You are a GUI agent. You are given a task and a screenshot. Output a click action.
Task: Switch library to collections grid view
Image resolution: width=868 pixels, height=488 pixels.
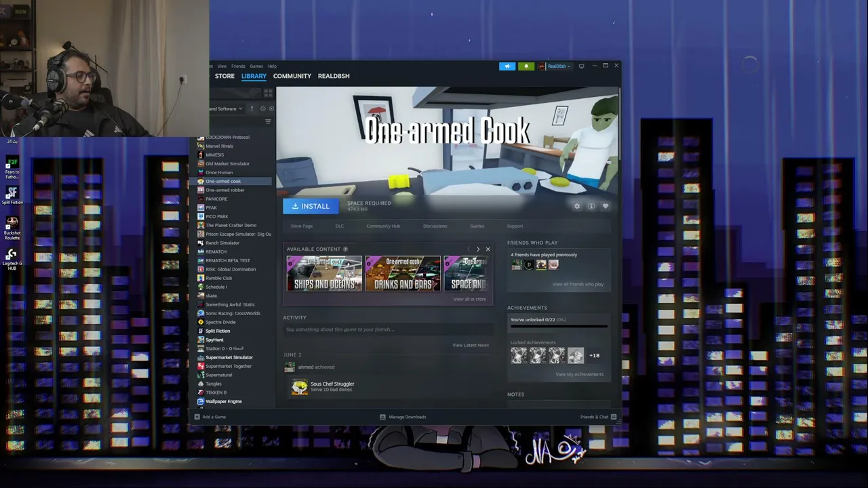pos(269,93)
